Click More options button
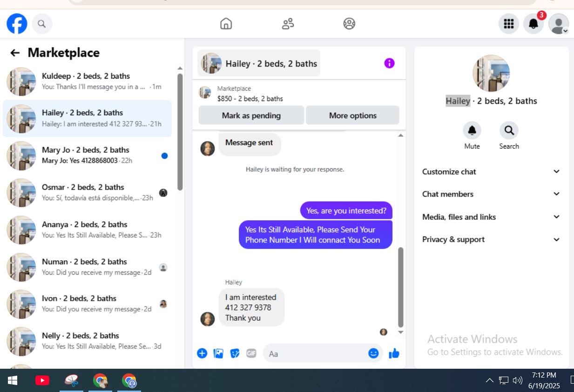Image resolution: width=574 pixels, height=392 pixels. point(352,115)
